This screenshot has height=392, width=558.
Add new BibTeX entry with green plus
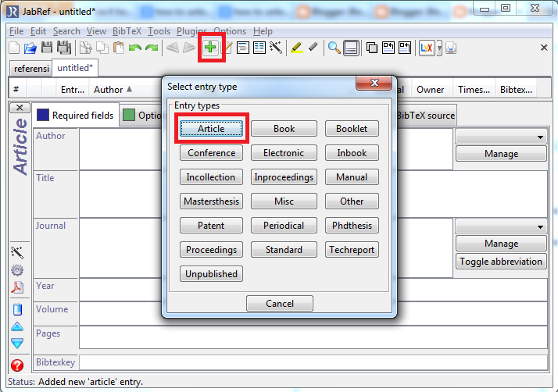tap(210, 48)
